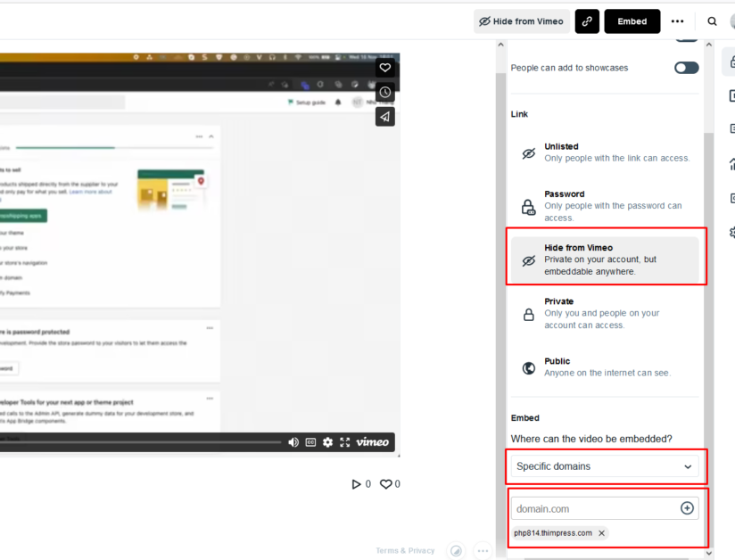
Task: Open the Embed button in header
Action: (x=632, y=21)
